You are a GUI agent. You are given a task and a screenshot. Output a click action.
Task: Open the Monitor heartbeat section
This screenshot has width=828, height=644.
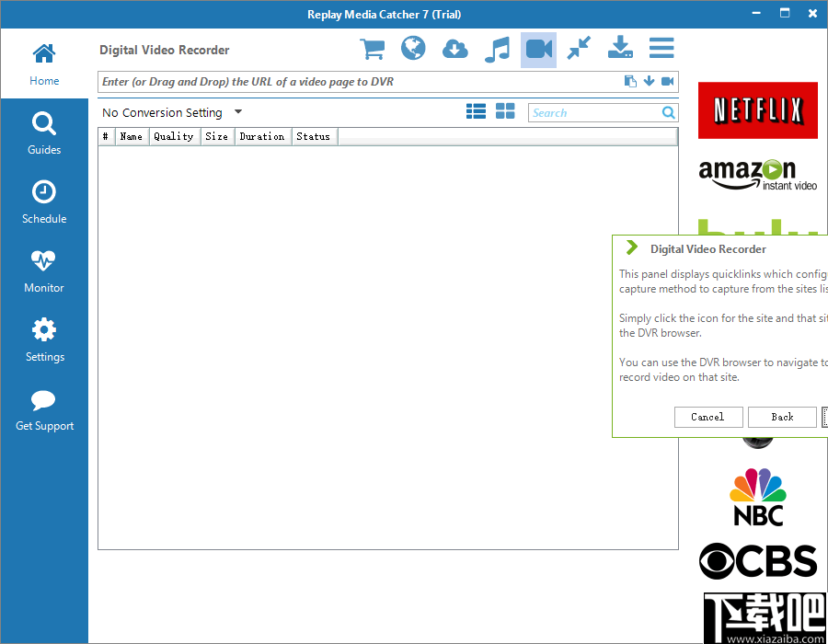tap(44, 271)
